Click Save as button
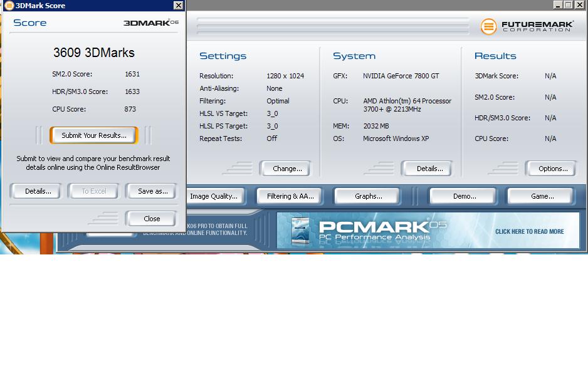588x376 pixels. 152,191
